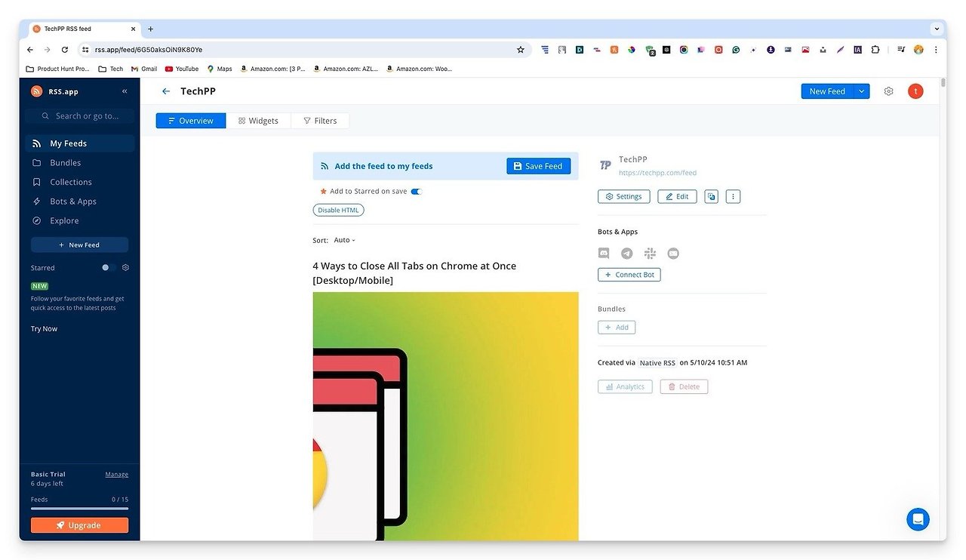
Task: Click the Slack bot icon
Action: [x=650, y=254]
